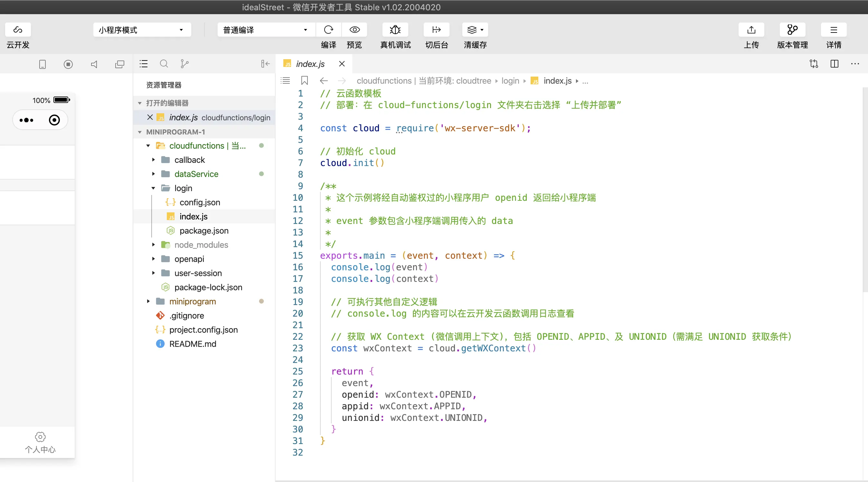Toggle the simulator mute speaker icon
The height and width of the screenshot is (482, 868).
pyautogui.click(x=94, y=64)
